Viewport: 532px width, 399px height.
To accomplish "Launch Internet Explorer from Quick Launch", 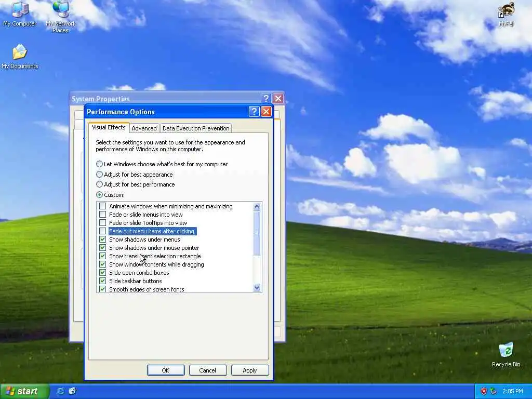I will (60, 391).
